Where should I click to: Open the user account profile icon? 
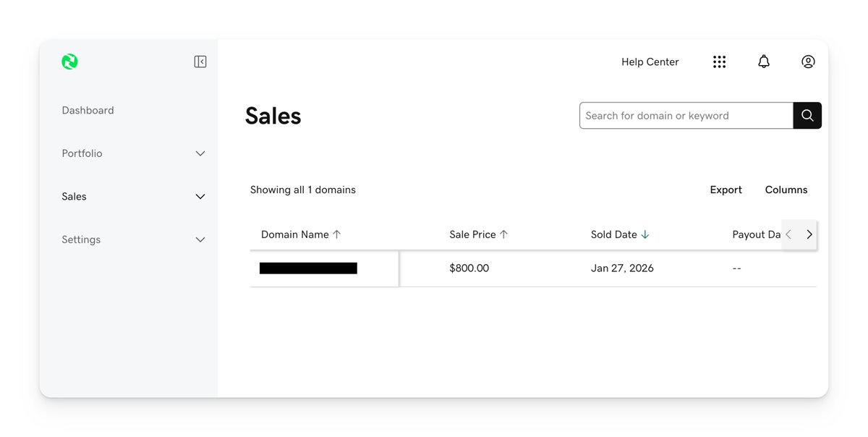point(808,61)
